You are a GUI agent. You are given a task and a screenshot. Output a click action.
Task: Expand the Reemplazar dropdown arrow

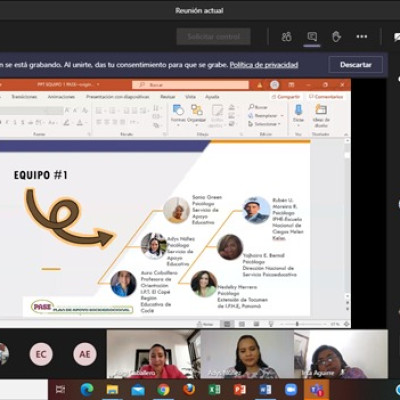282,116
